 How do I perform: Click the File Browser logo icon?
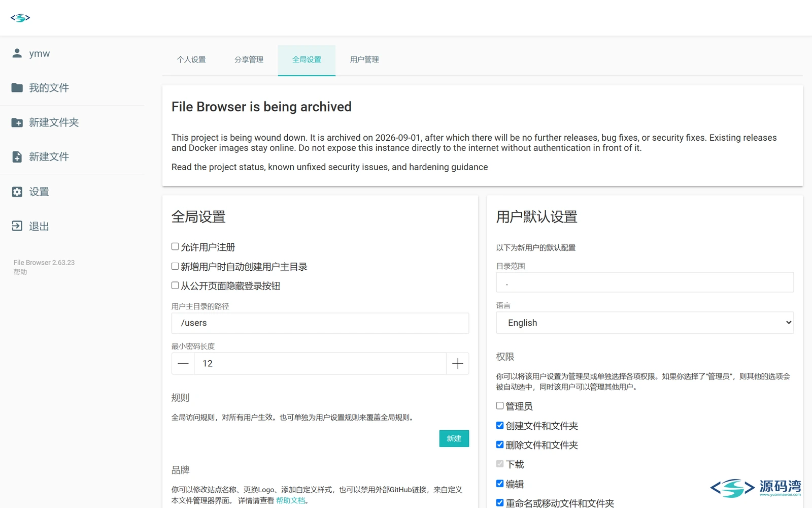(20, 18)
